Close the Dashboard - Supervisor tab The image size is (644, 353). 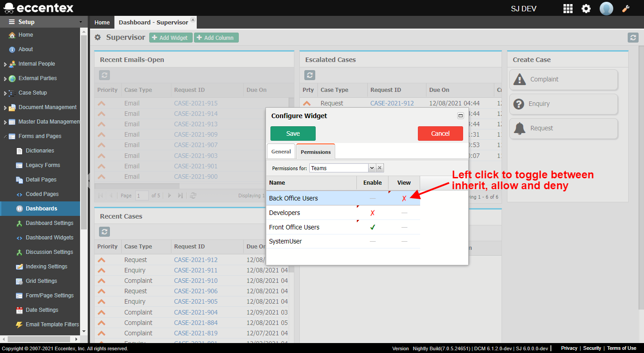[193, 20]
